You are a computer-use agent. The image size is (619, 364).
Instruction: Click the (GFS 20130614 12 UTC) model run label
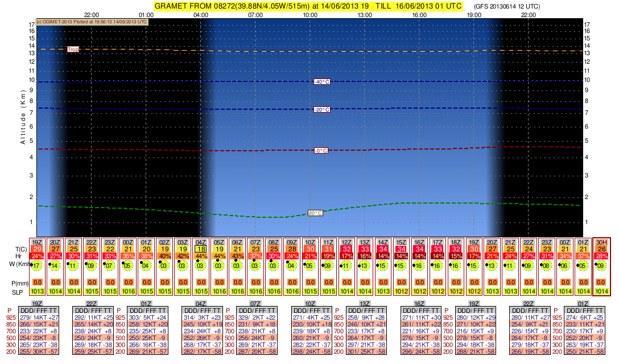click(507, 6)
